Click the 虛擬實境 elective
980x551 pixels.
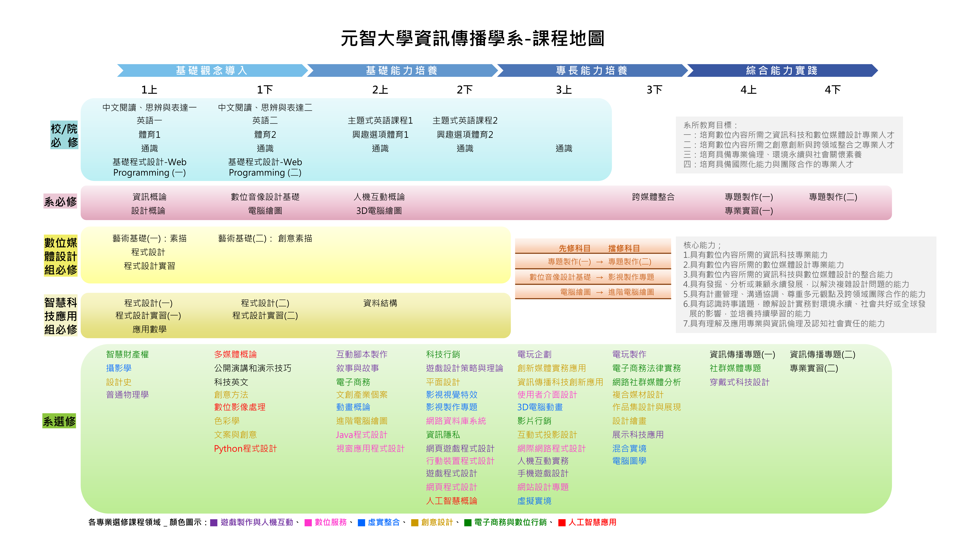(x=534, y=501)
